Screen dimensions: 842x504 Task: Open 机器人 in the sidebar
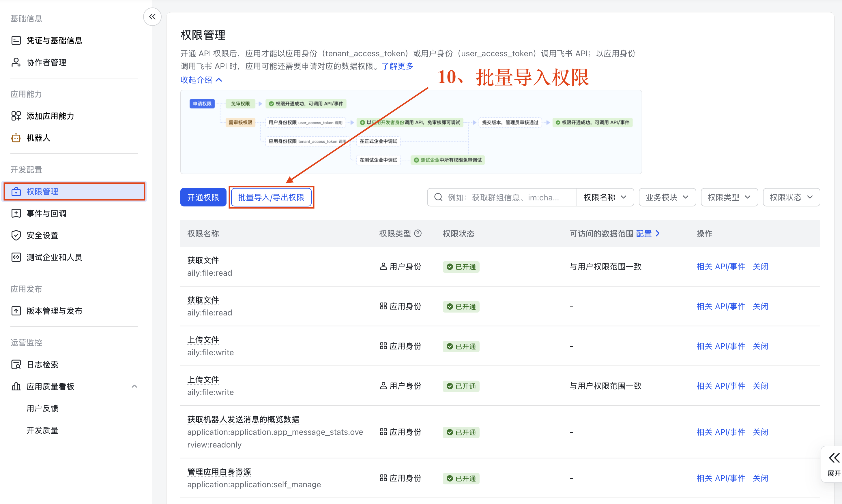click(x=74, y=138)
